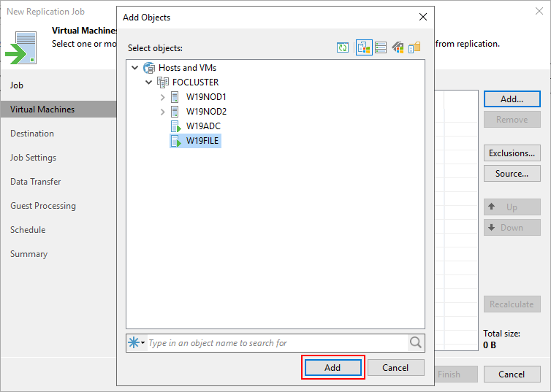Click the W19ADC virtual machine icon

click(175, 126)
